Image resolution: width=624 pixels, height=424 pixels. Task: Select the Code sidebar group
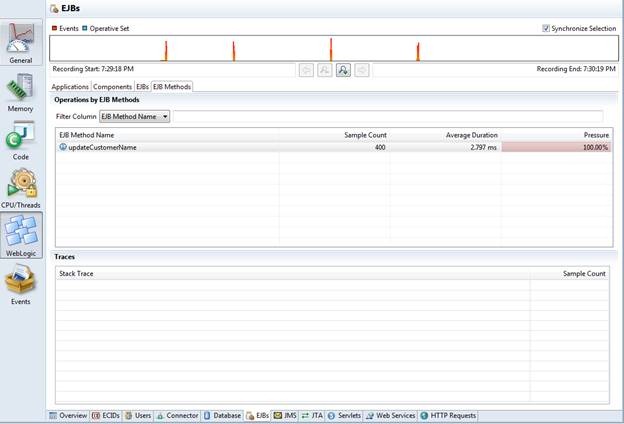20,141
